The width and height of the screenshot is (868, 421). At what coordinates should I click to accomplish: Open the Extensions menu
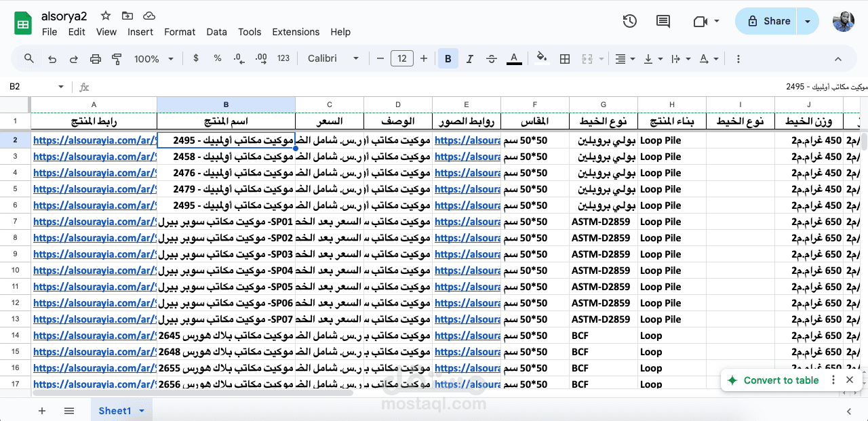(296, 32)
